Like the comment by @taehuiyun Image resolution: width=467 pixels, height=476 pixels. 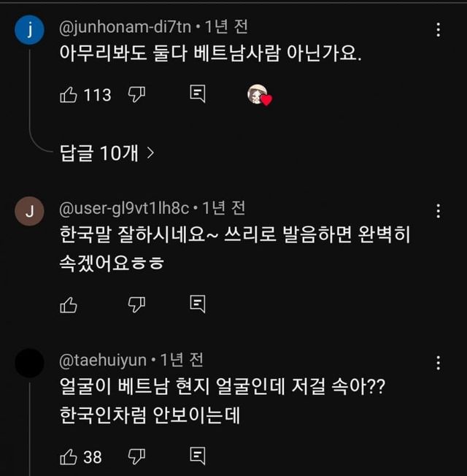coord(69,457)
